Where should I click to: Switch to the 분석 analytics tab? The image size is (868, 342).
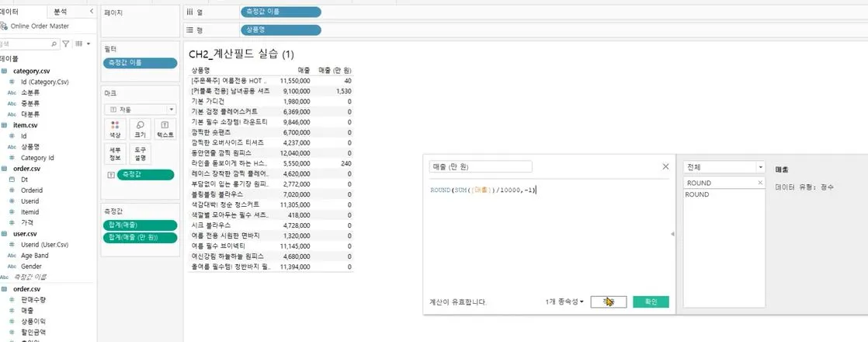(x=61, y=11)
